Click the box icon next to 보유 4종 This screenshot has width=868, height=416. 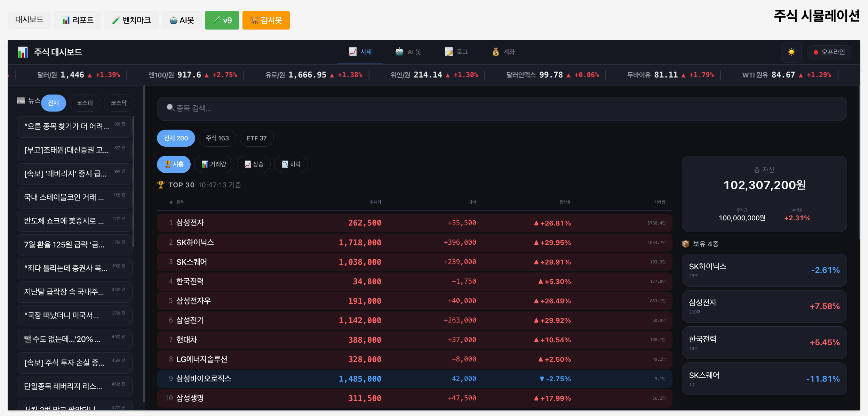click(x=686, y=244)
